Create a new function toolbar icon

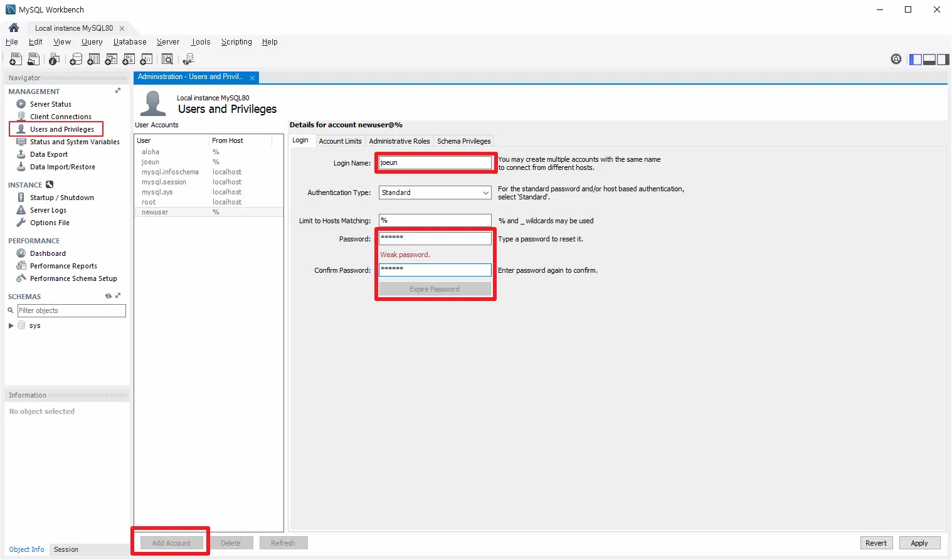[146, 59]
